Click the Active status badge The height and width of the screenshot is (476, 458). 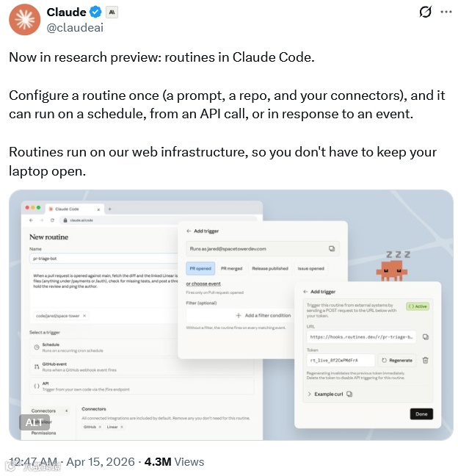tap(418, 306)
